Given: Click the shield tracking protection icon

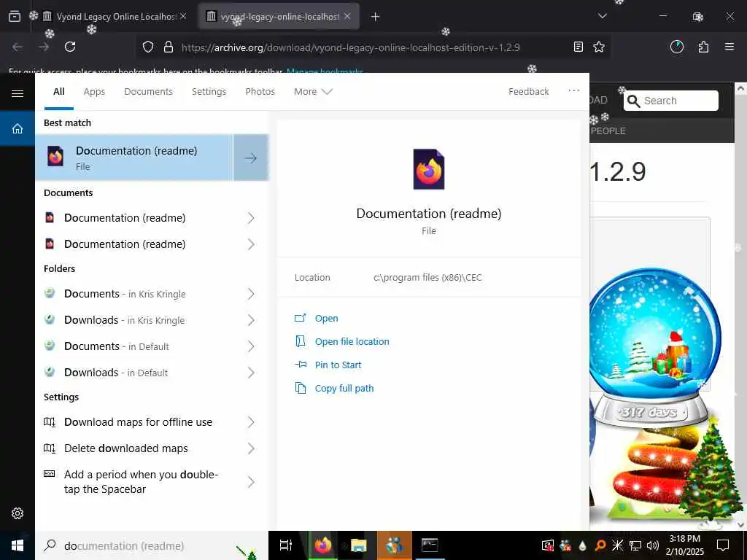Looking at the screenshot, I should (148, 47).
